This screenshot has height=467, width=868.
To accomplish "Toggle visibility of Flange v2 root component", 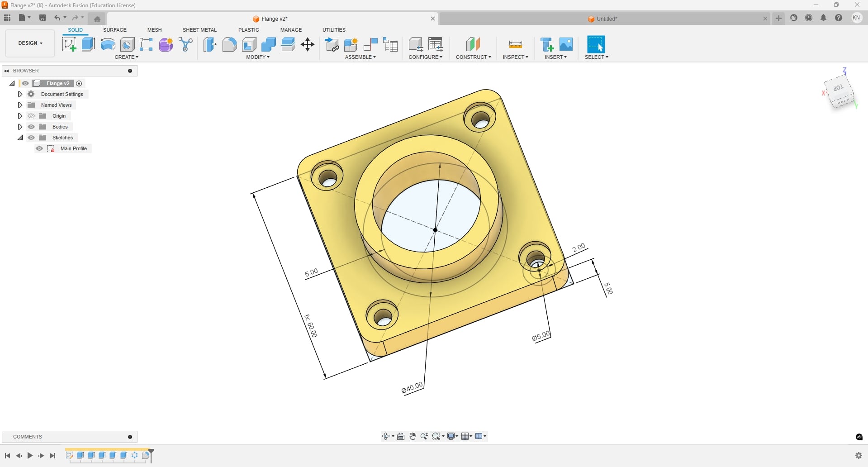I will coord(25,83).
